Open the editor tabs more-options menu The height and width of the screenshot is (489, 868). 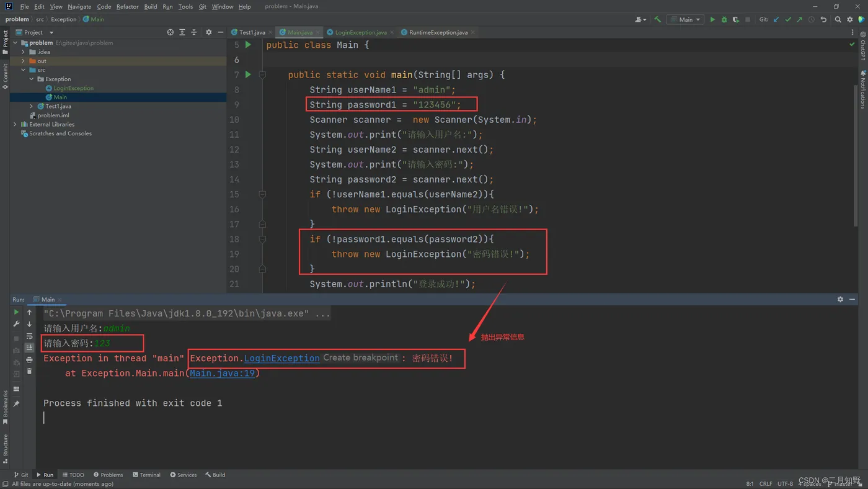point(852,32)
